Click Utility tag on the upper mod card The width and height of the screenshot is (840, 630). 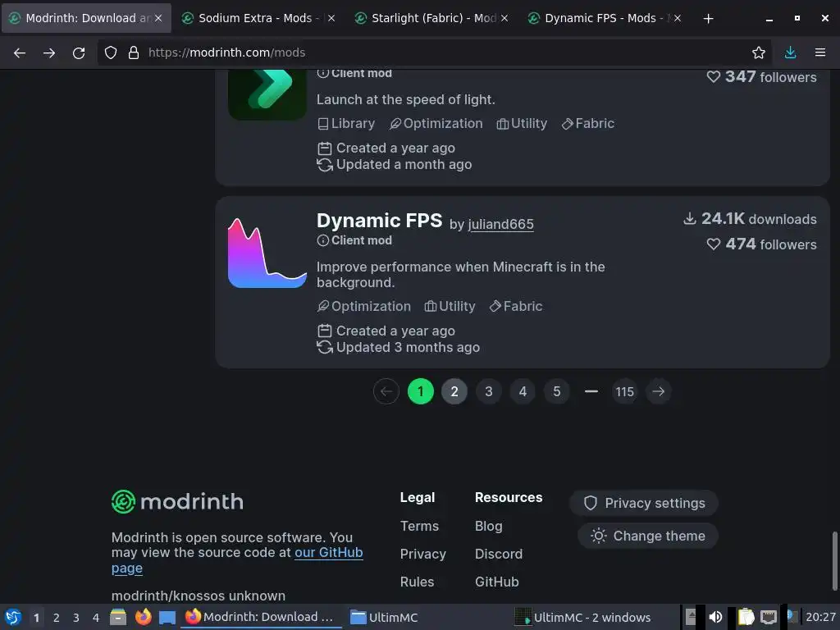tap(522, 124)
